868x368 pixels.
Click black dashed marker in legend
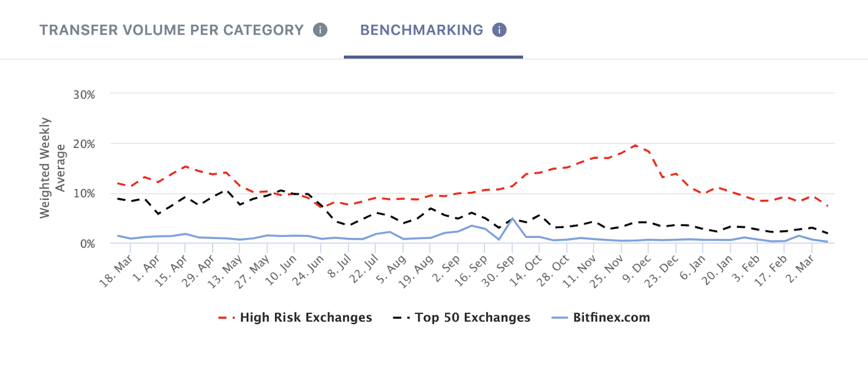(401, 318)
